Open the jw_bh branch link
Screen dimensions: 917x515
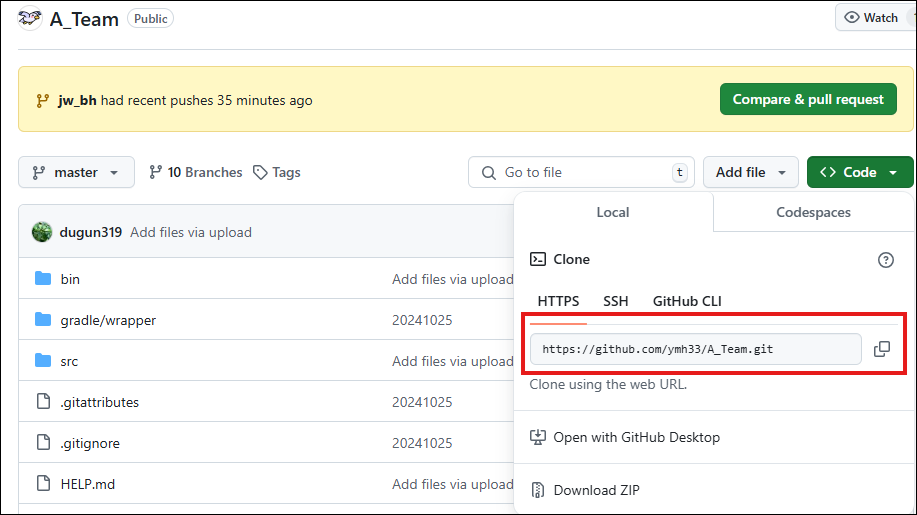click(x=77, y=101)
